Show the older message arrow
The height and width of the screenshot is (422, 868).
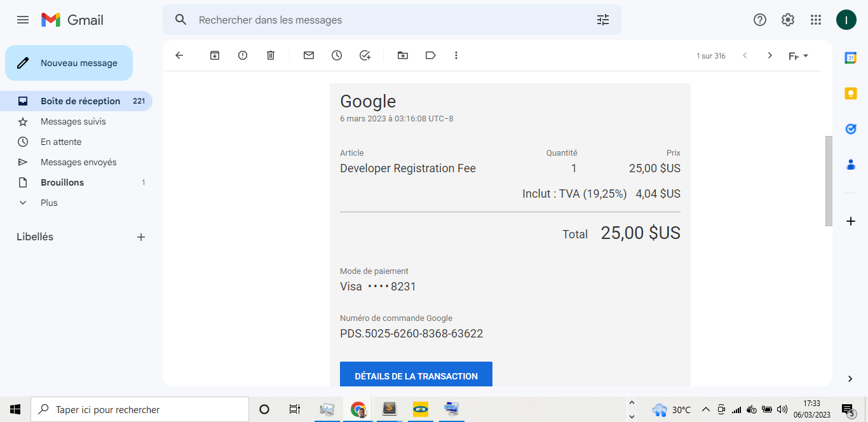pos(770,55)
